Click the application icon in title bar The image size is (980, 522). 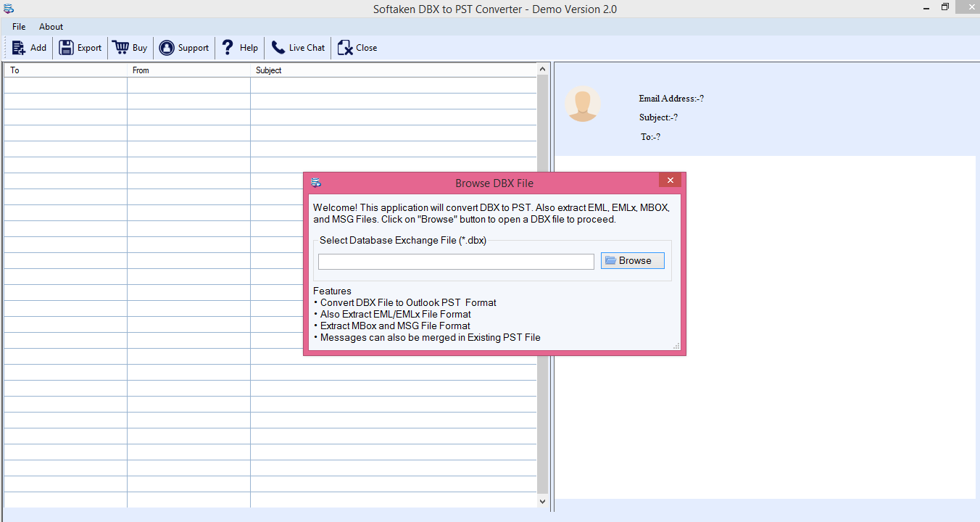pyautogui.click(x=8, y=9)
